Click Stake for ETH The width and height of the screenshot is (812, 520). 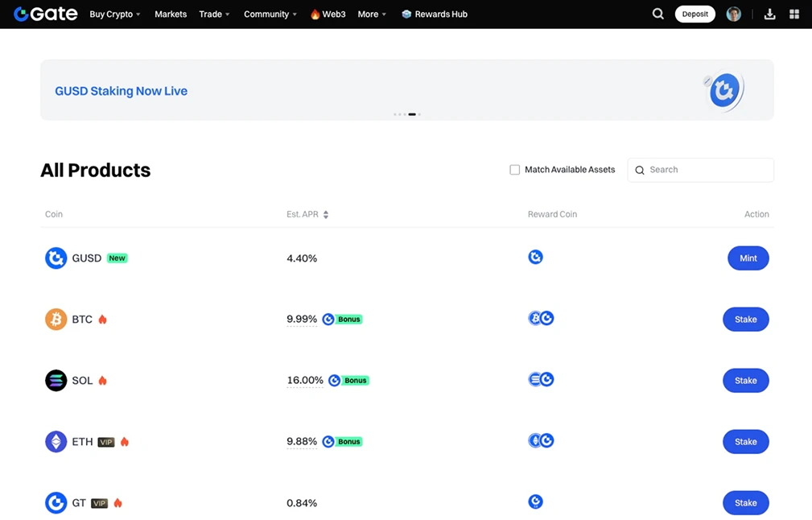point(746,441)
